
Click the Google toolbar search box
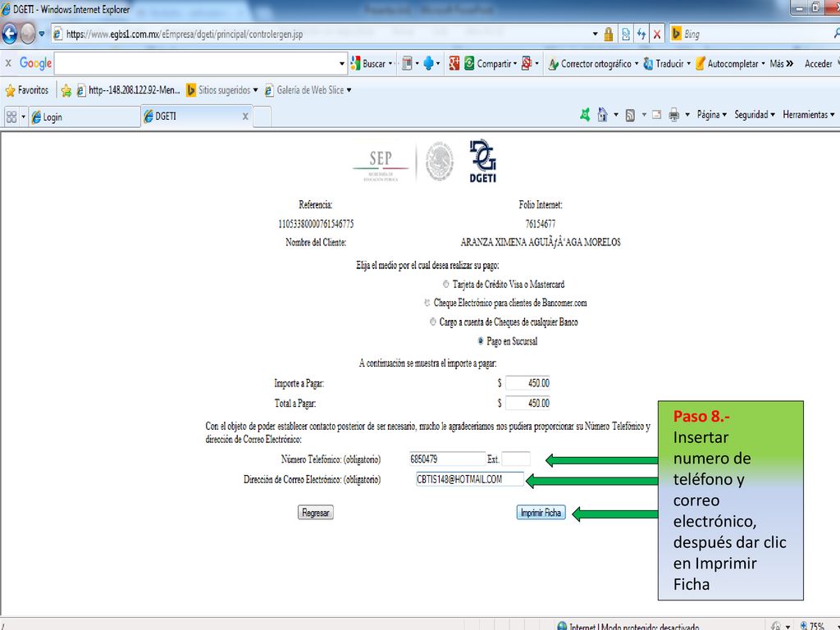[195, 64]
